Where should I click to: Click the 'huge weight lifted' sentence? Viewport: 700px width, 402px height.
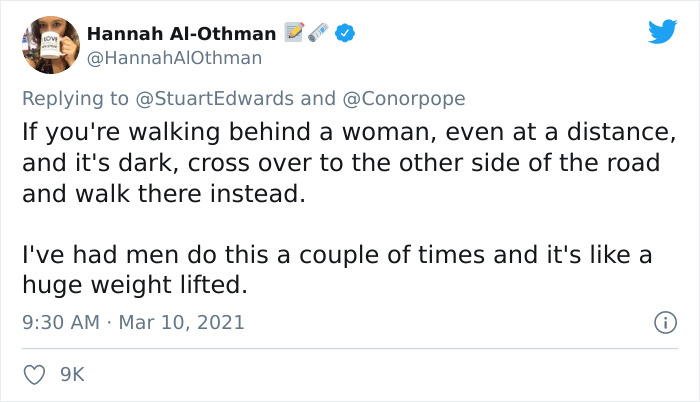(x=134, y=286)
